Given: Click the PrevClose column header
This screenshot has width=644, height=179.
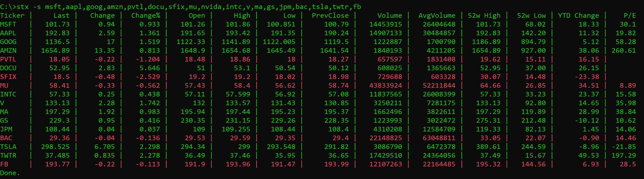Looking at the screenshot, I should click(x=330, y=16).
